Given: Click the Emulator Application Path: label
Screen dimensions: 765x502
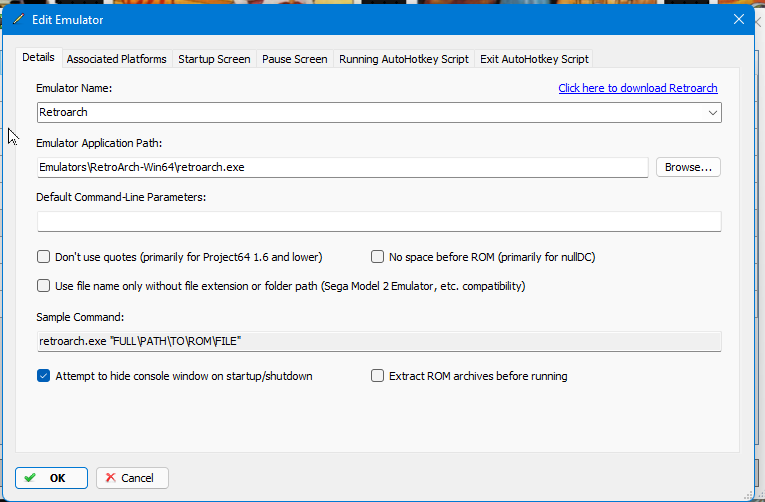Looking at the screenshot, I should click(x=99, y=143).
